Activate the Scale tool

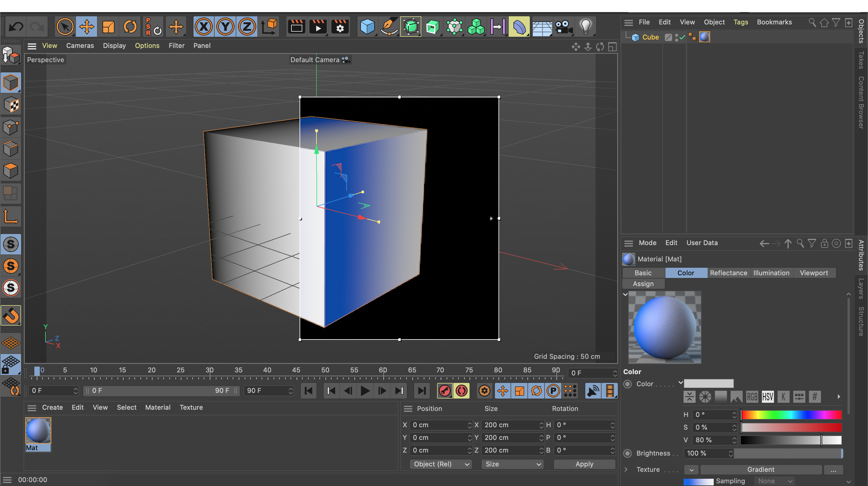coord(108,26)
